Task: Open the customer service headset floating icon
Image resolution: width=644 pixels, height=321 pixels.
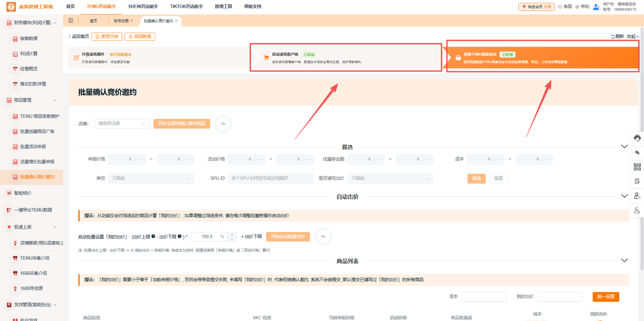Action: 637,138
